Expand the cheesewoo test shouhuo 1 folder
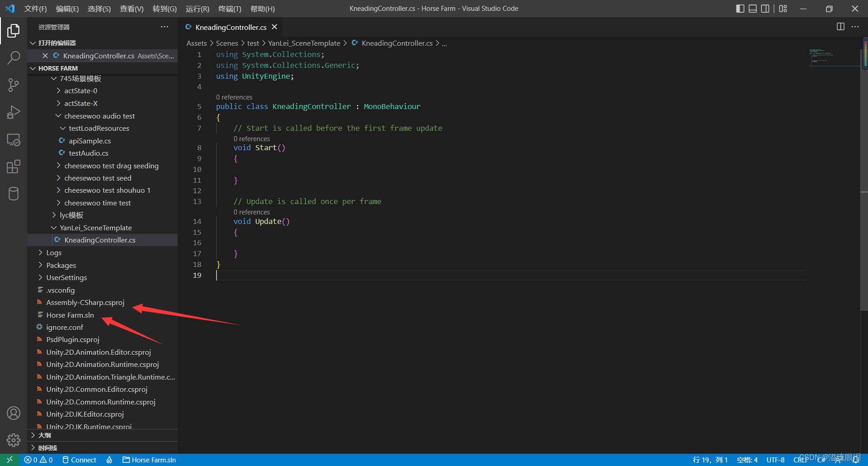This screenshot has width=868, height=466. click(x=103, y=190)
